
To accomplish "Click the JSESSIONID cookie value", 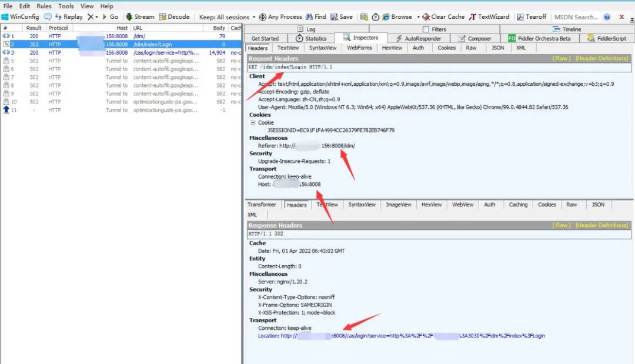I will [x=331, y=131].
